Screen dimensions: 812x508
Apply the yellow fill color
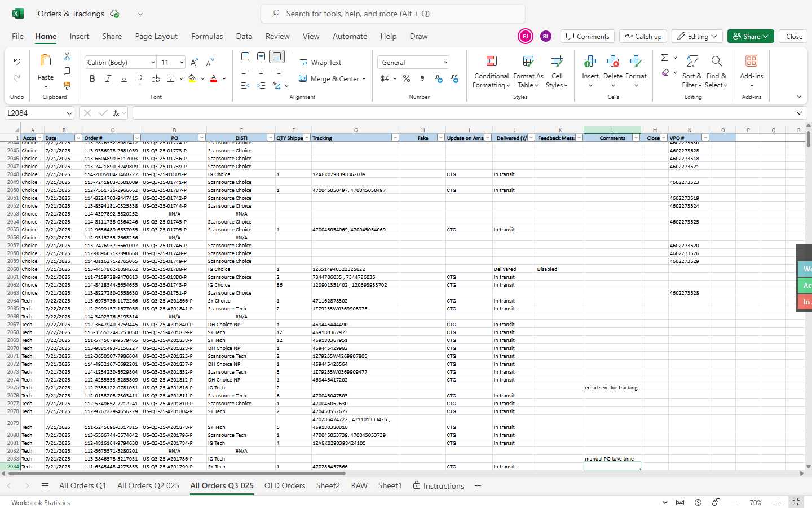(192, 78)
